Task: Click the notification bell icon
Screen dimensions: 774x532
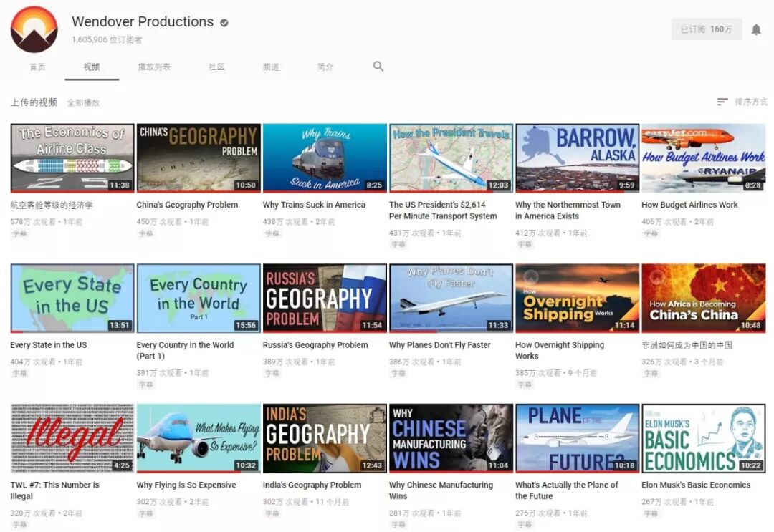Action: [x=758, y=29]
